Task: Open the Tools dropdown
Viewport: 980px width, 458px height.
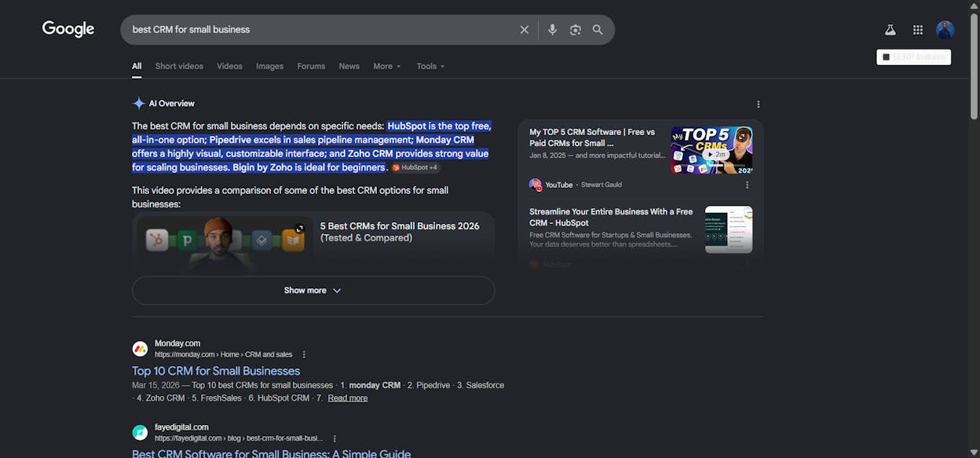Action: click(x=430, y=66)
